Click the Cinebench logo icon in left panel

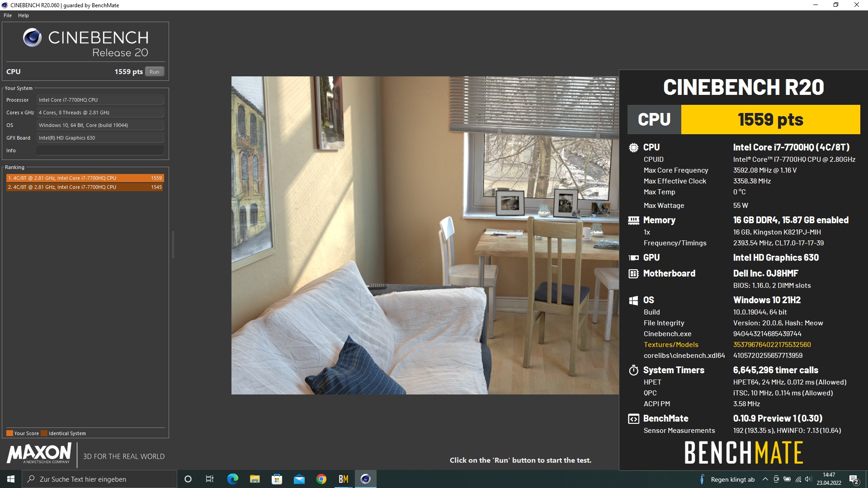tap(33, 38)
